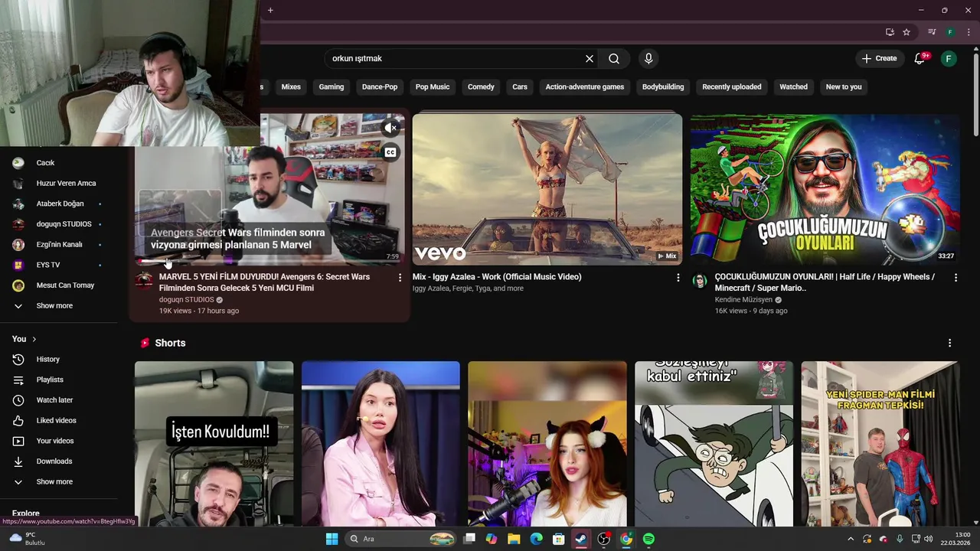Select the Pop Music filter chip

(433, 86)
